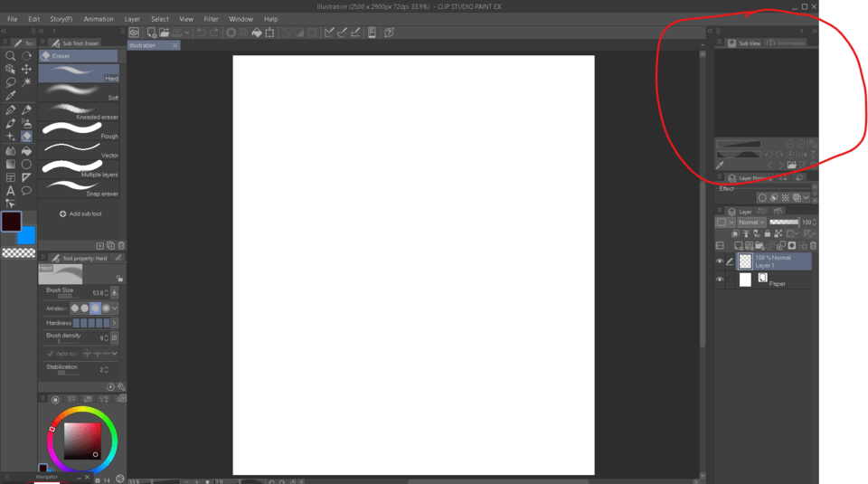Select the Fill bucket tool in toolbox

(26, 150)
